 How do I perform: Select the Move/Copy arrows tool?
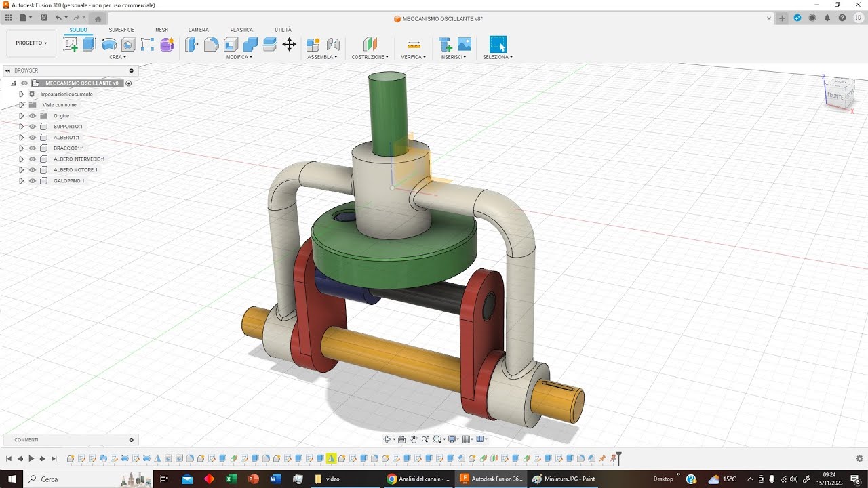(x=289, y=45)
